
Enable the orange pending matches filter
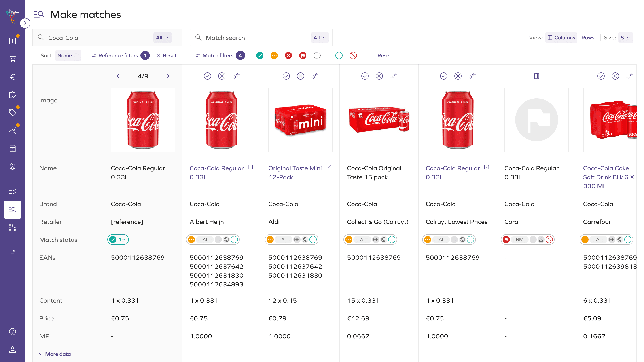(x=274, y=55)
